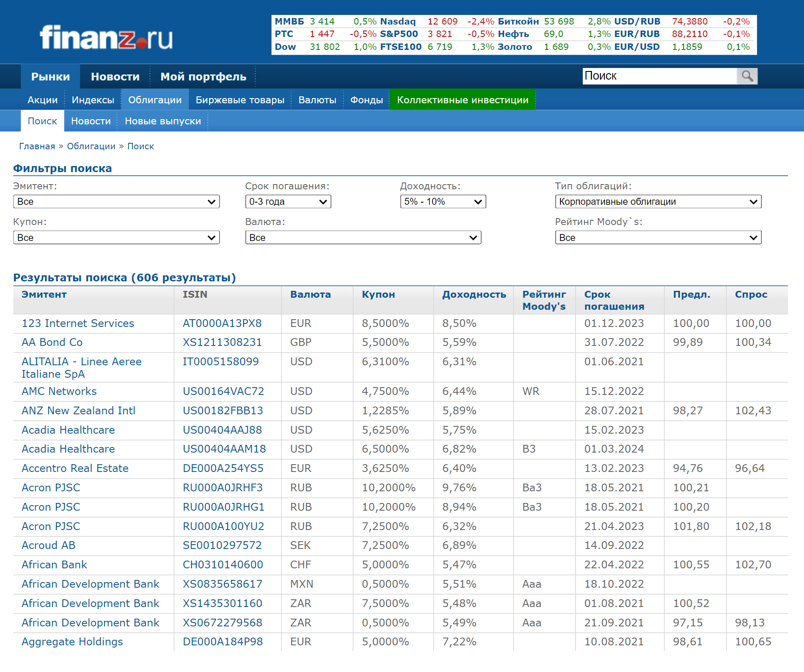804x672 pixels.
Task: Open the ANZ New Zealand Intl link
Action: point(78,410)
